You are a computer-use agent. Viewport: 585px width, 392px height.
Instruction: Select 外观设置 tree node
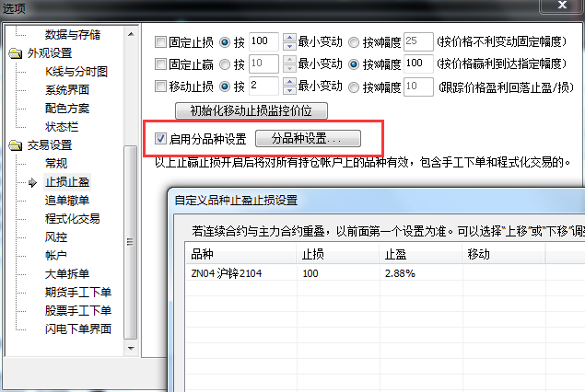coord(50,53)
